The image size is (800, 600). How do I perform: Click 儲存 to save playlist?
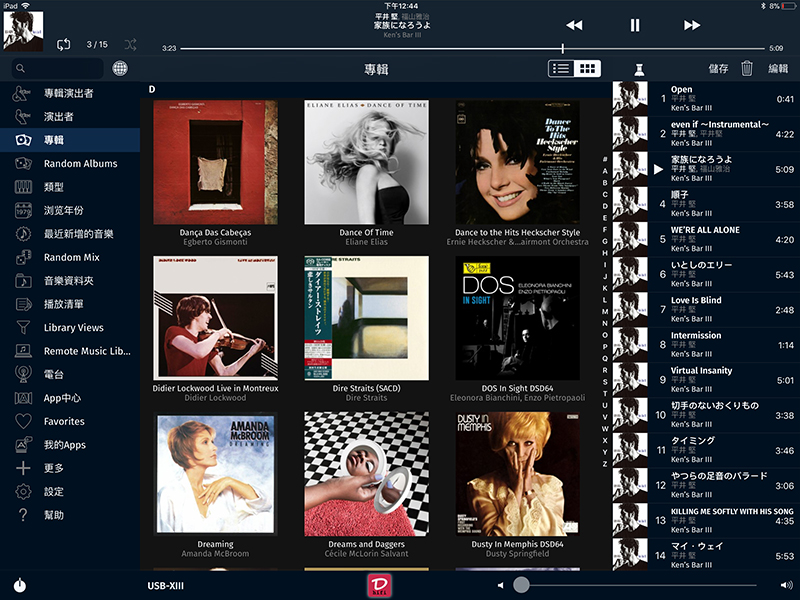[718, 68]
